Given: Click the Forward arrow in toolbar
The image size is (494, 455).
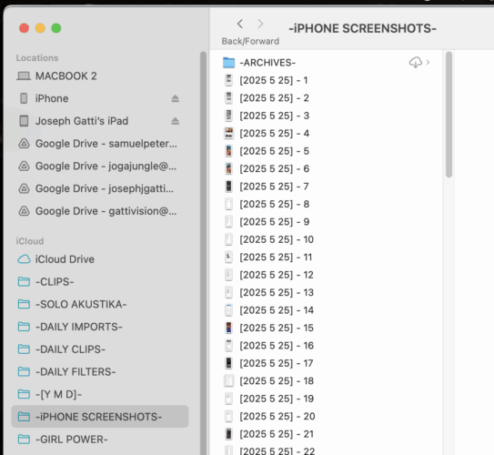Looking at the screenshot, I should point(261,24).
